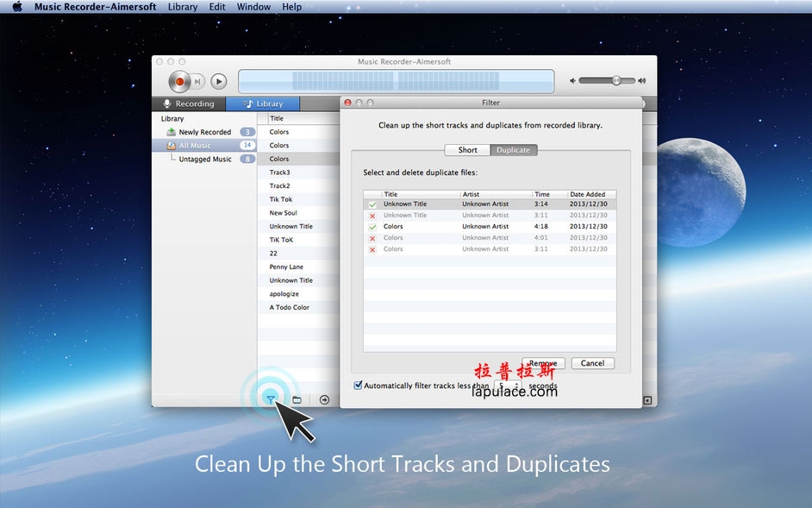The image size is (812, 508).
Task: Sort duplicates by Title column header
Action: 420,194
